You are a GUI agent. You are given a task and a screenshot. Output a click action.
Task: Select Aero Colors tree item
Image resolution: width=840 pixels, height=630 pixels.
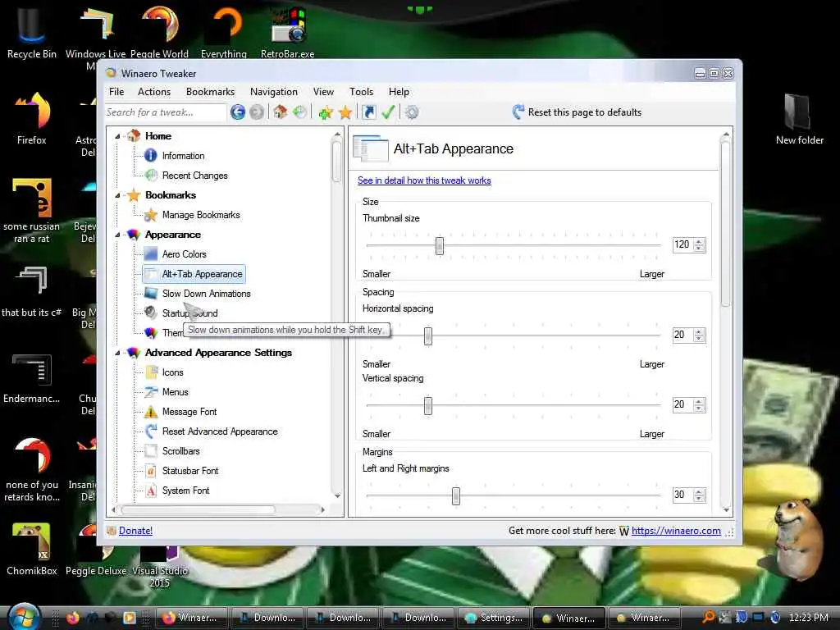tap(185, 254)
